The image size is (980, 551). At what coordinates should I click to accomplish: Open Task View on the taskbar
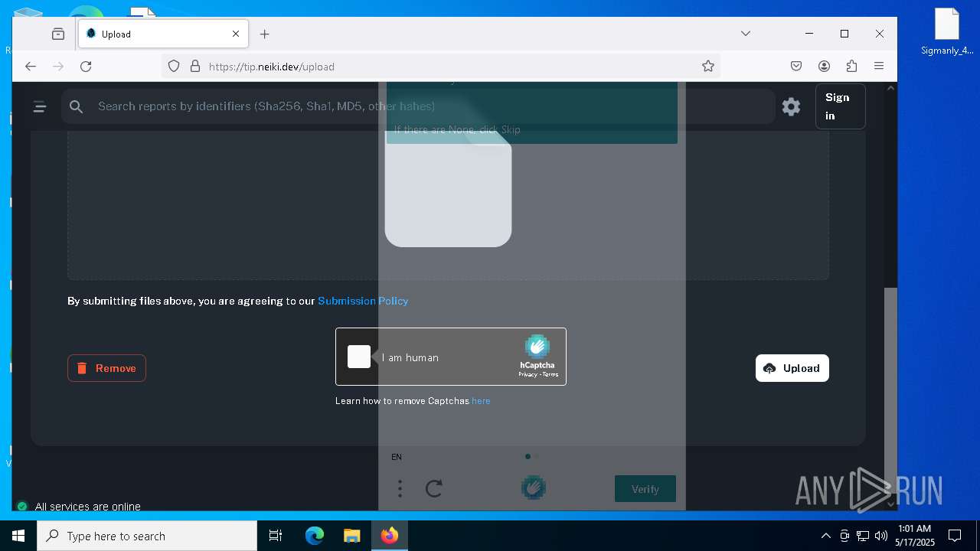(276, 536)
